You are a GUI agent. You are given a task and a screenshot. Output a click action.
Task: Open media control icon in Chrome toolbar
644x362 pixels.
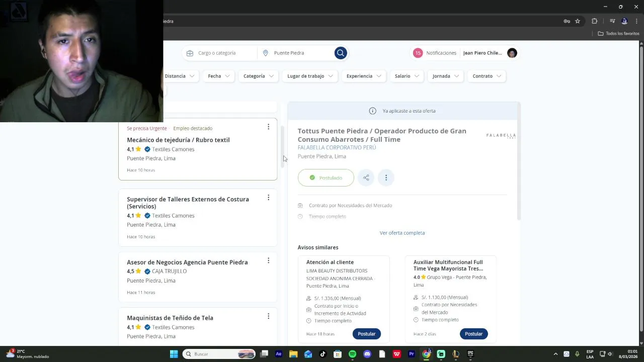(612, 21)
